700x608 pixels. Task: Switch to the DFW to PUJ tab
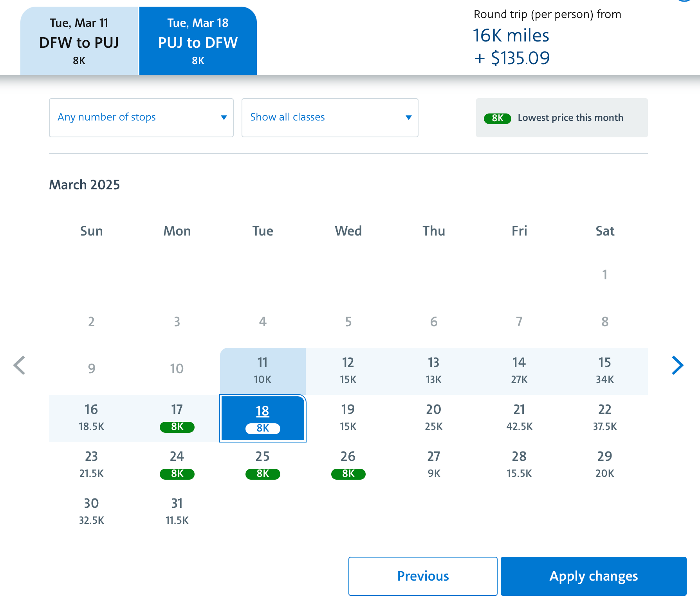click(x=79, y=41)
